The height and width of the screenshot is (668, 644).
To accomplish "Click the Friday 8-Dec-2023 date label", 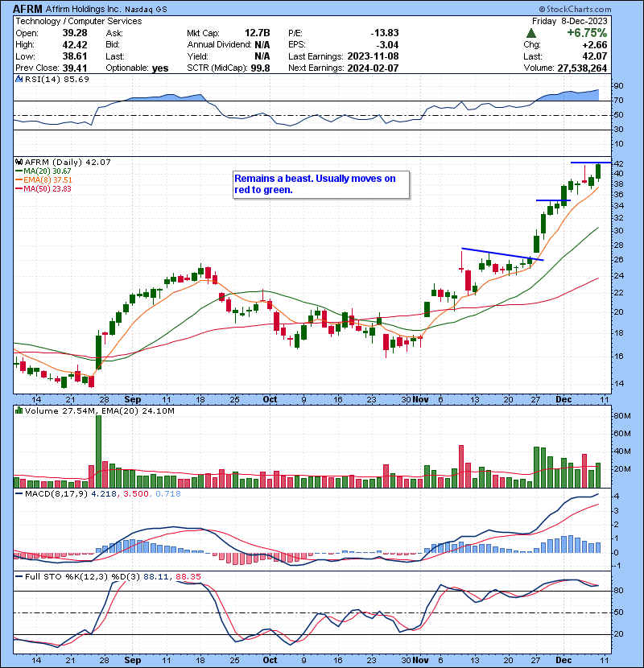I will pos(569,21).
